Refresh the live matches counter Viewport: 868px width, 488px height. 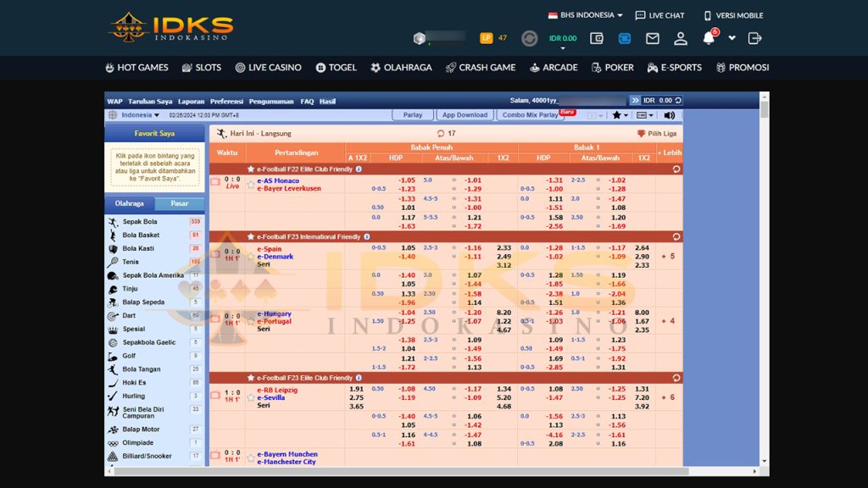(441, 133)
